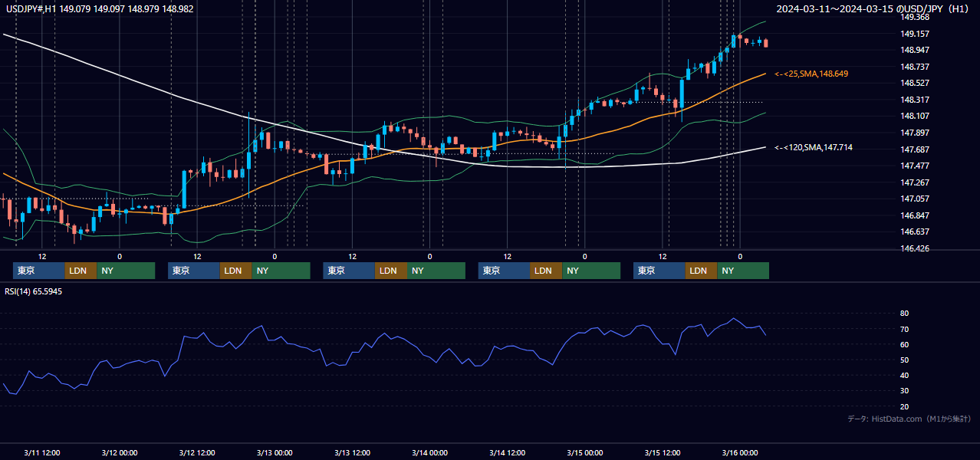
Task: Select the RSI 20 scale value
Action: [904, 406]
